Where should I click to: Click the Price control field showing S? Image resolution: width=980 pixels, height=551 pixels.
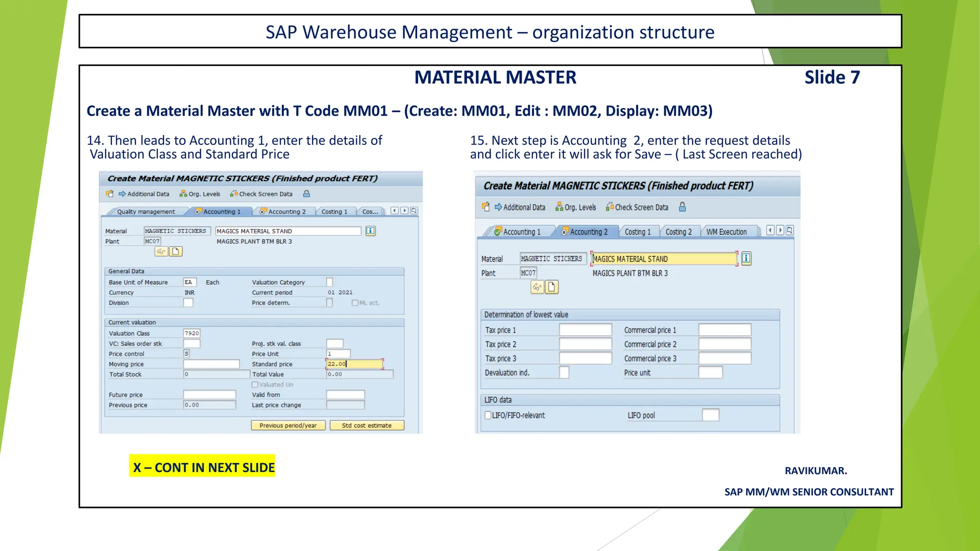(x=186, y=354)
